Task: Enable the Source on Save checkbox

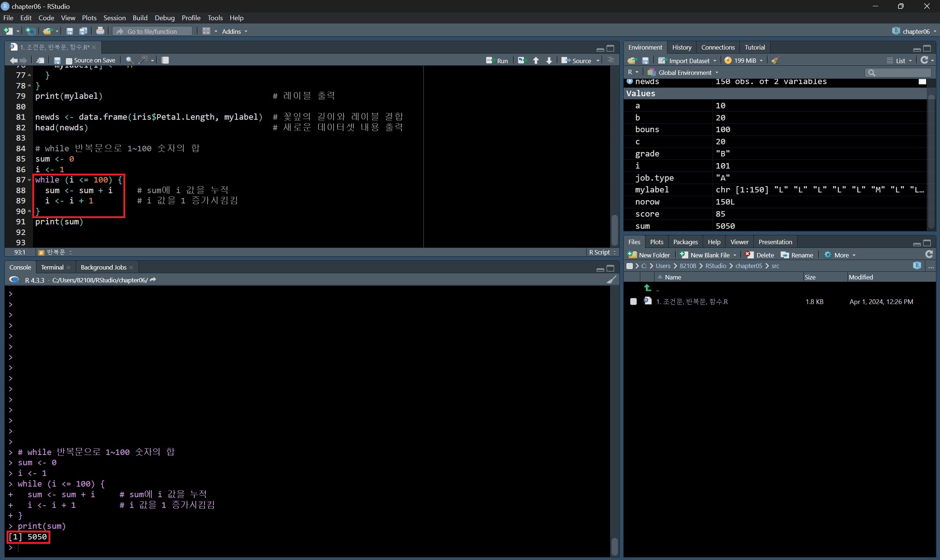Action: [69, 61]
